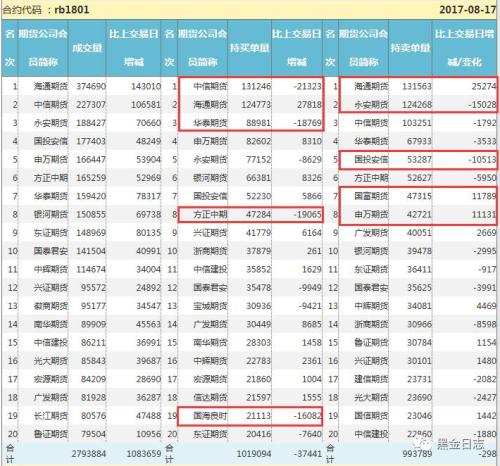Select the short position 53287
Screen dimensions: 500x466
point(419,160)
